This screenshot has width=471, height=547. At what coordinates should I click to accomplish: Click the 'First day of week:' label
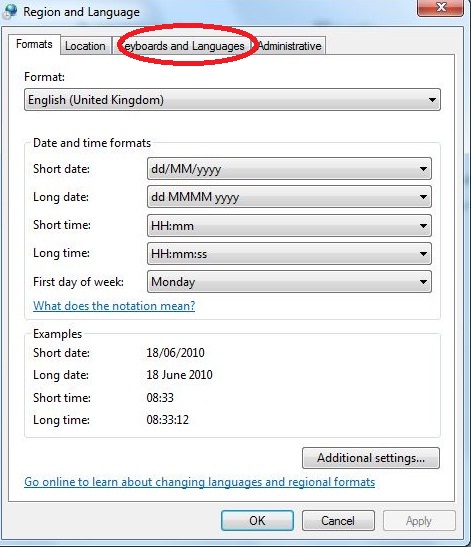(x=78, y=282)
